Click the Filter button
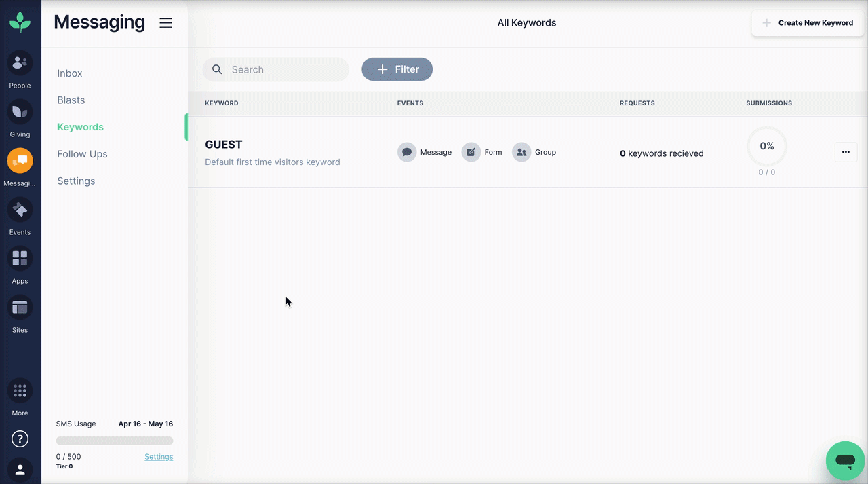This screenshot has width=868, height=484. pos(397,69)
